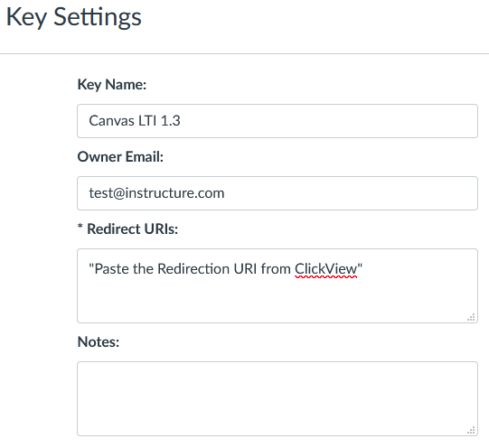Viewport: 489px width, 448px height.
Task: Click the Key Name input field
Action: [277, 121]
